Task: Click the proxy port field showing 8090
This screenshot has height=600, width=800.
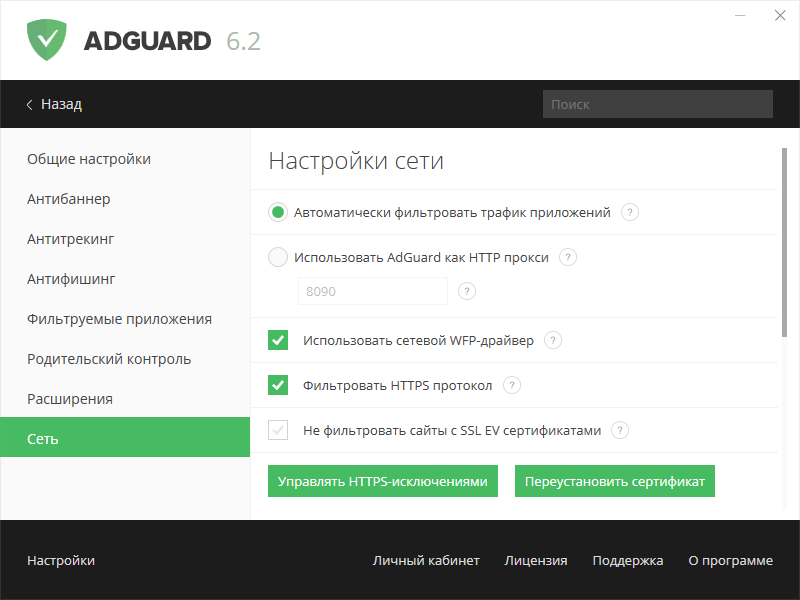Action: 373,291
